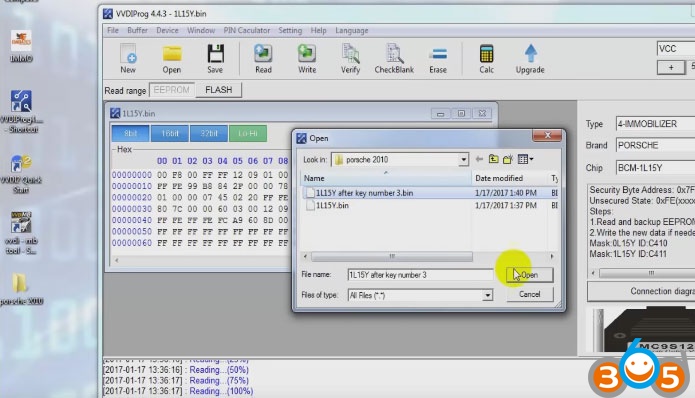Image resolution: width=695 pixels, height=398 pixels.
Task: Select the VVDI2 Quick Start desktop icon
Action: (x=21, y=174)
